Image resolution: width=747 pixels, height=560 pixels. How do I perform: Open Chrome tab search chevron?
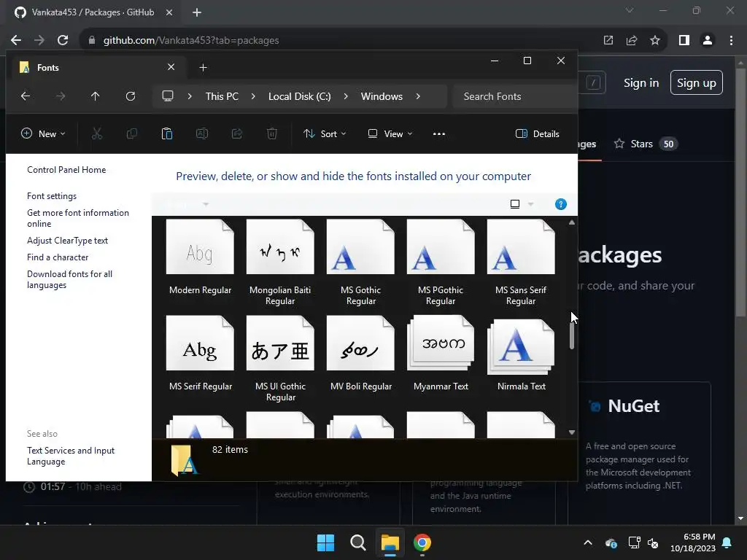(x=630, y=10)
